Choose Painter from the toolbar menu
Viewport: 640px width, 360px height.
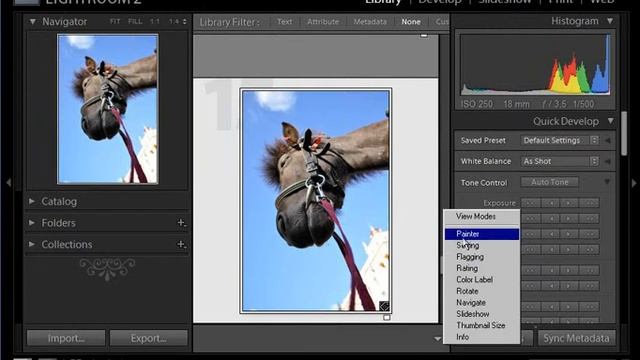[482, 234]
